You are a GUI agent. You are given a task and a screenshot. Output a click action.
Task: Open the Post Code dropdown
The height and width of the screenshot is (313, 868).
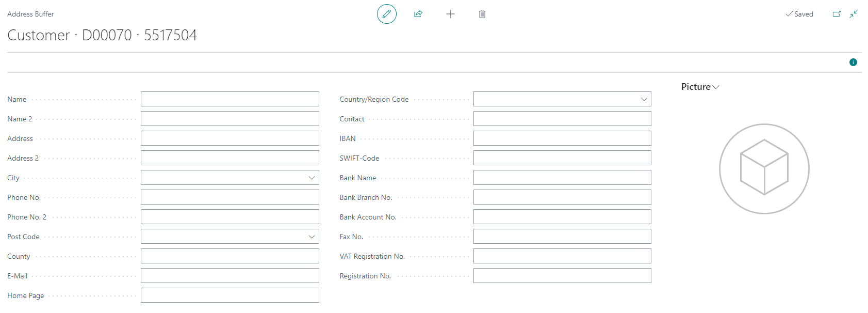(312, 237)
